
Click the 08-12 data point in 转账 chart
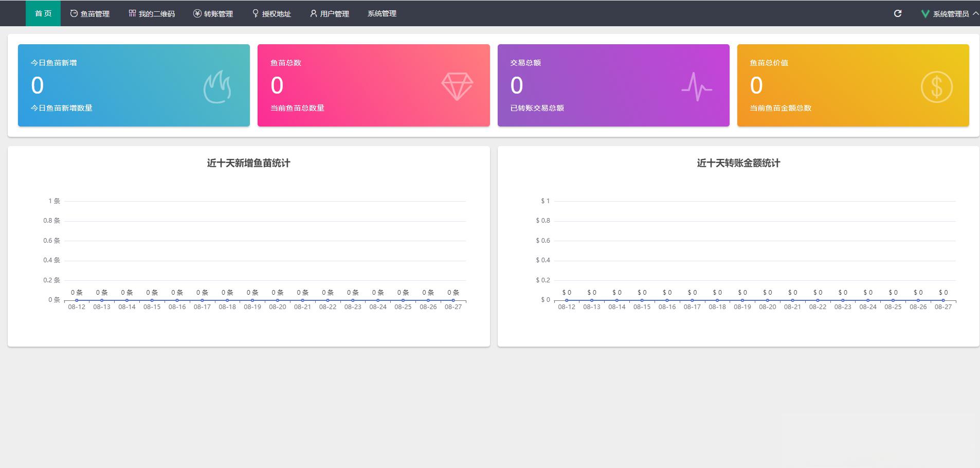coord(567,300)
